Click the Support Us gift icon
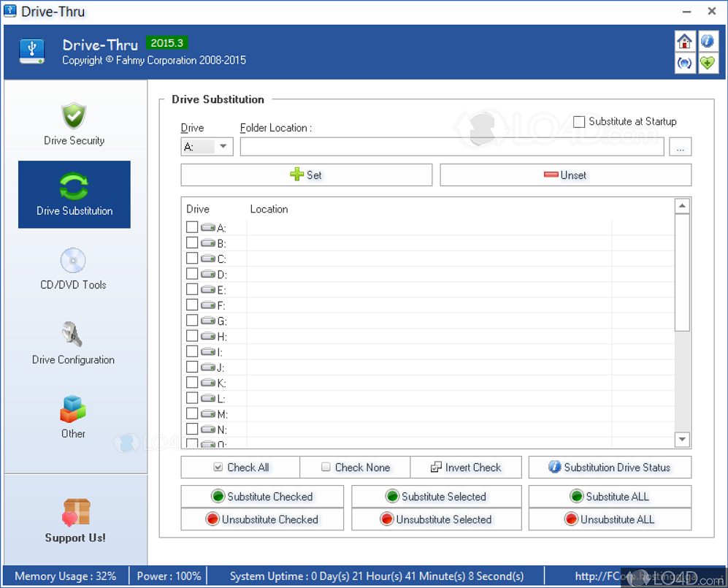728x588 pixels. point(75,513)
